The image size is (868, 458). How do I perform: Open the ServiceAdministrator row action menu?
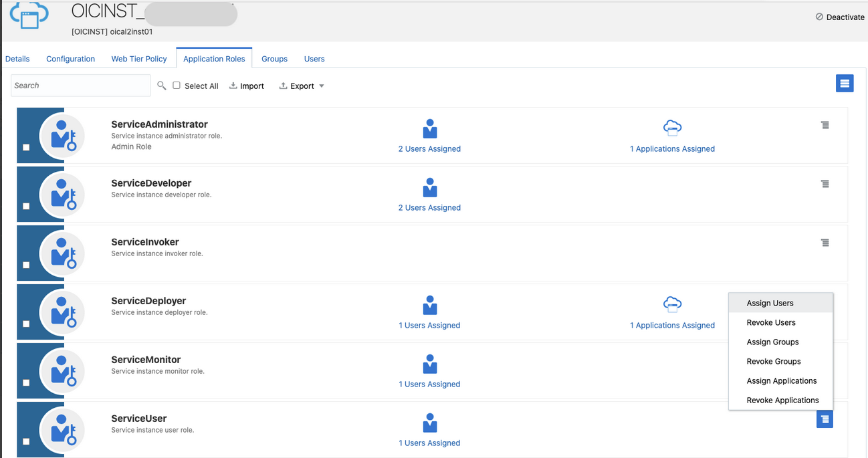point(825,125)
